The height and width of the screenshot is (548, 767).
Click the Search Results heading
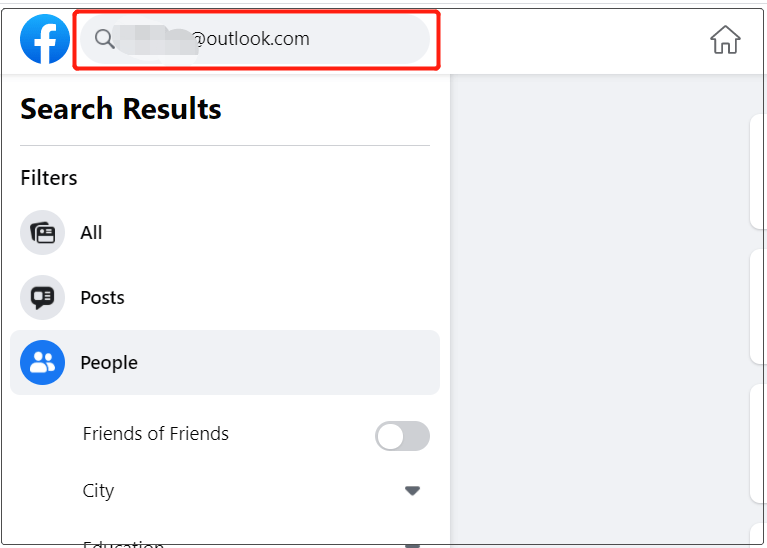pos(121,108)
